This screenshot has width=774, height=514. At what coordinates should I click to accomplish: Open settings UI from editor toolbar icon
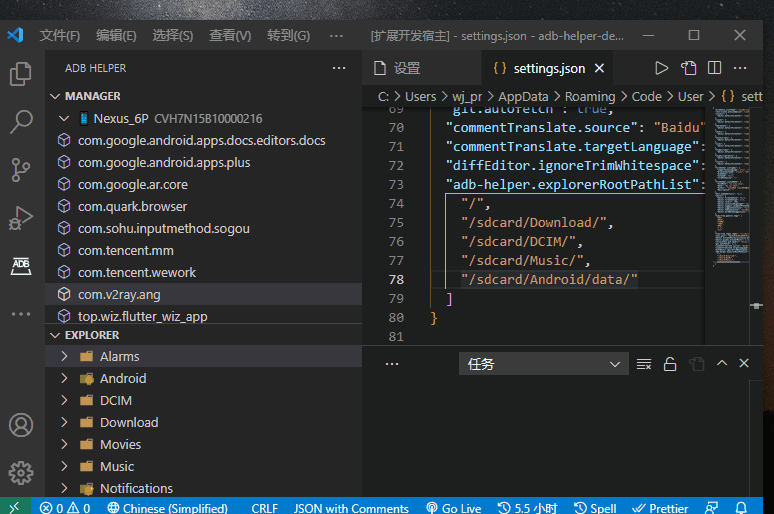click(688, 68)
